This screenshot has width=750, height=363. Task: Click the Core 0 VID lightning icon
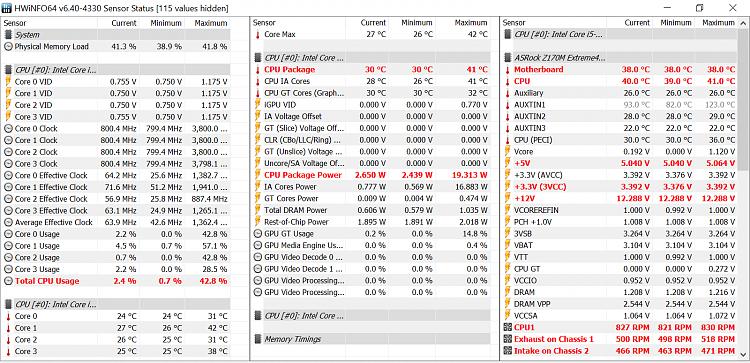(x=8, y=81)
